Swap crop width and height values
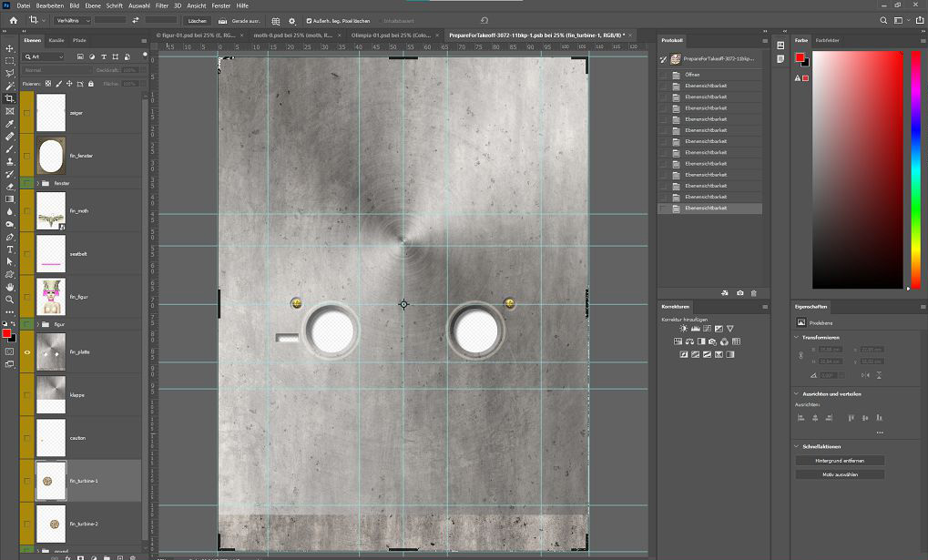 136,20
